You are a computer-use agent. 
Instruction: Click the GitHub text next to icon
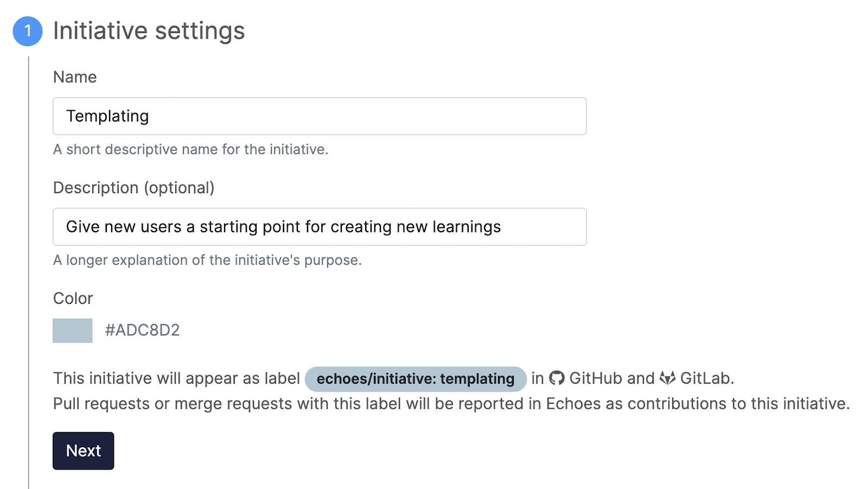596,378
